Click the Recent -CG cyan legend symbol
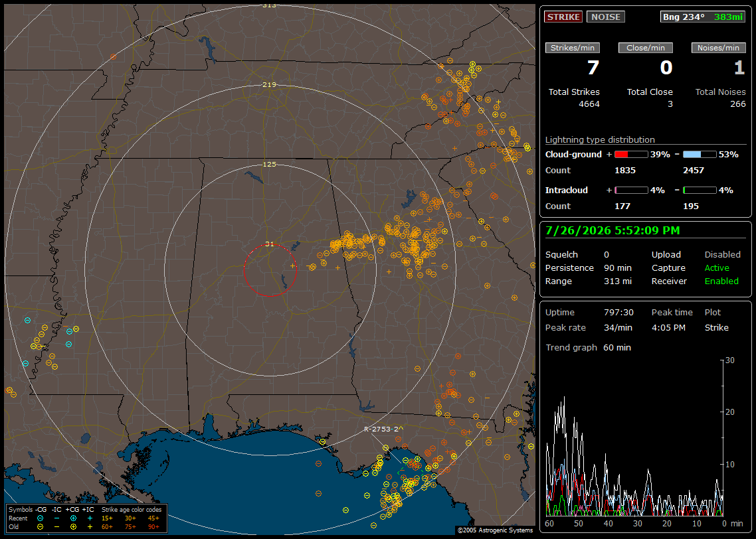 (x=40, y=518)
